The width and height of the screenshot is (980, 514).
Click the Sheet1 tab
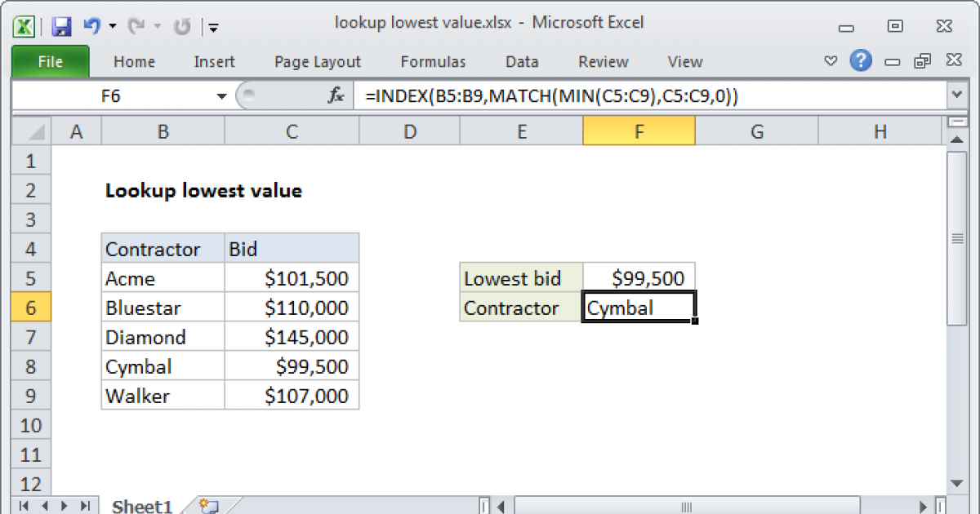(x=141, y=506)
